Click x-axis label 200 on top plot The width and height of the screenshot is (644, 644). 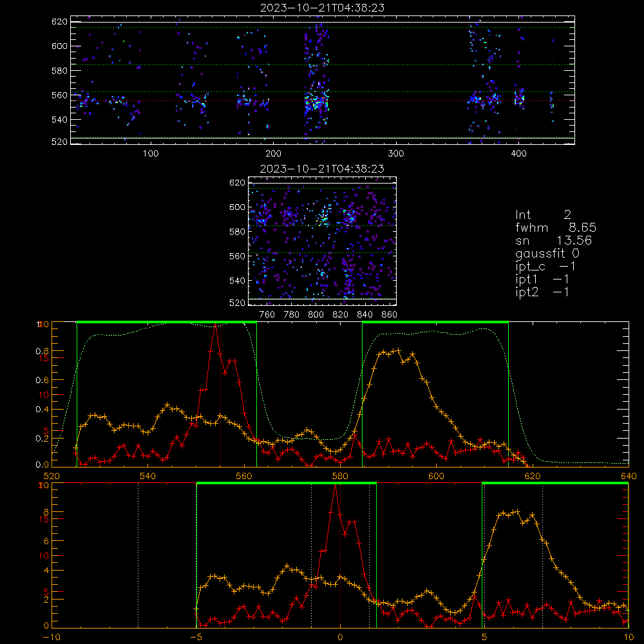click(x=273, y=153)
